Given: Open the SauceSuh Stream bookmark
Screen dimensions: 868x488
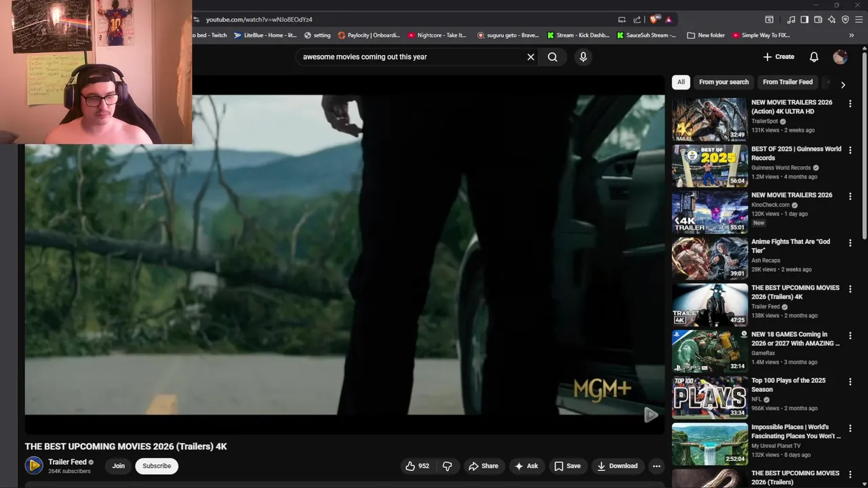Looking at the screenshot, I should [647, 35].
